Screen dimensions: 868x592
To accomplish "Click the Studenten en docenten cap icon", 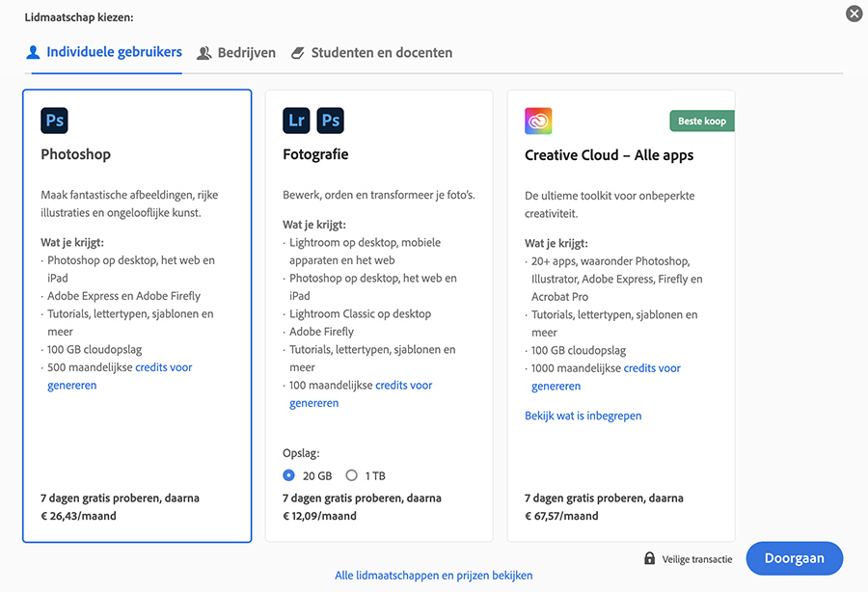I will pos(298,53).
